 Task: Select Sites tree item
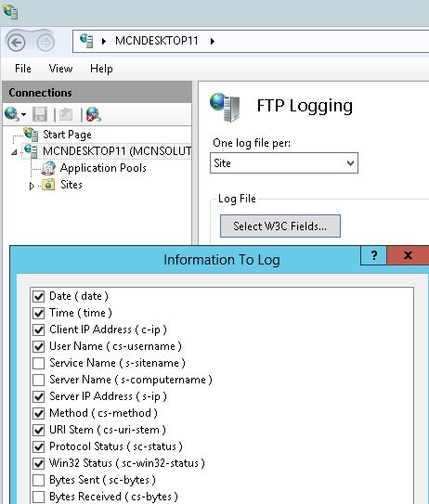(71, 185)
